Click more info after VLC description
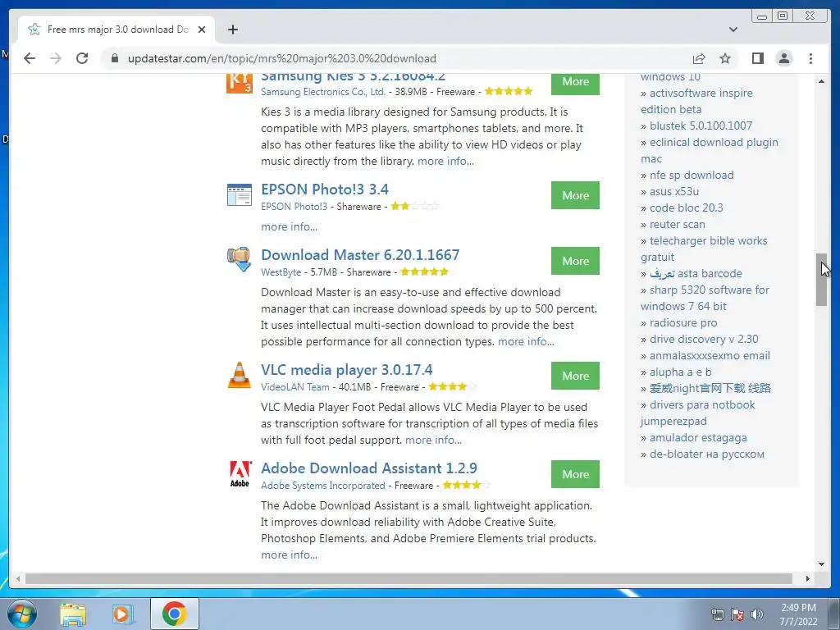Screen dimensions: 840x630 tap(433, 441)
